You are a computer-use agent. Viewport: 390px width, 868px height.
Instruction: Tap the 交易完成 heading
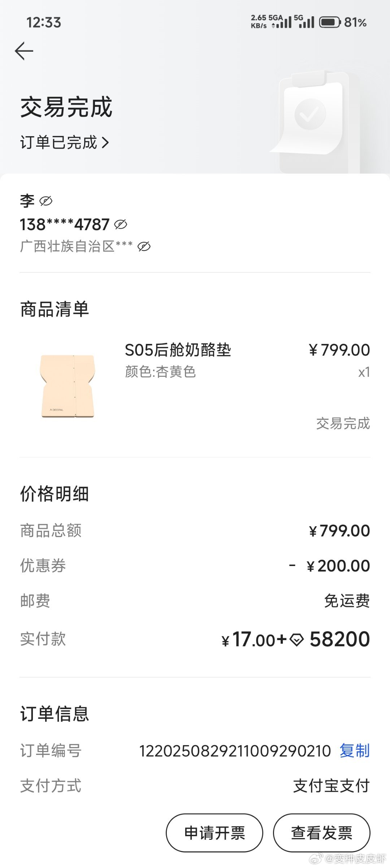66,107
